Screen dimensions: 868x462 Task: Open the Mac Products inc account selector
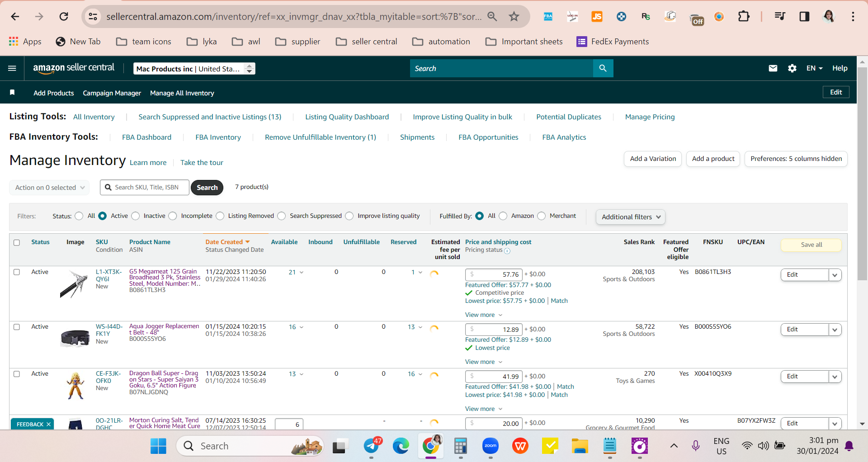click(x=194, y=69)
